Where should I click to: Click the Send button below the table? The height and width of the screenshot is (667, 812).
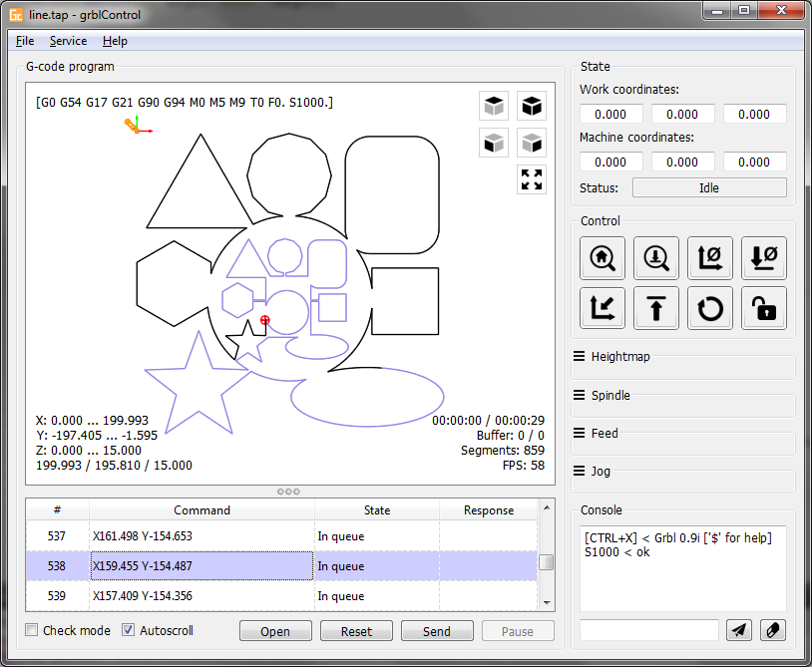pyautogui.click(x=437, y=631)
